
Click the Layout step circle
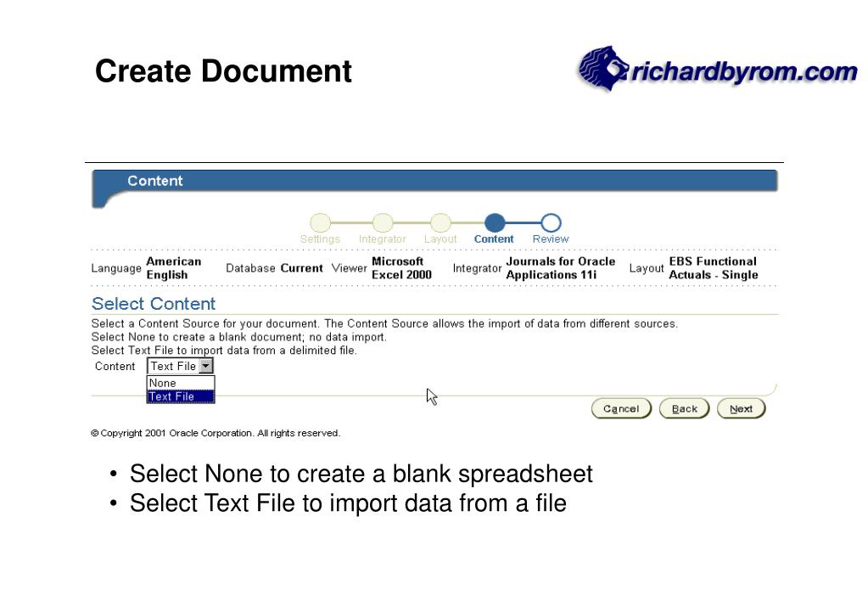(x=440, y=222)
